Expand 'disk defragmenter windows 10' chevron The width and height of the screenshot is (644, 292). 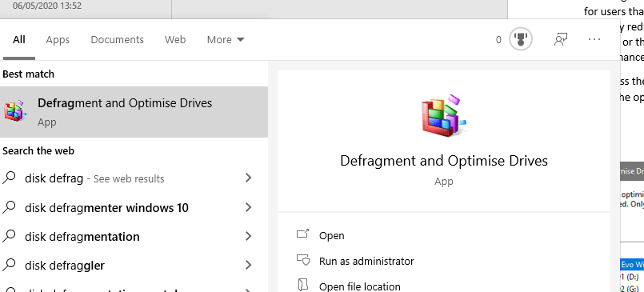click(x=248, y=207)
